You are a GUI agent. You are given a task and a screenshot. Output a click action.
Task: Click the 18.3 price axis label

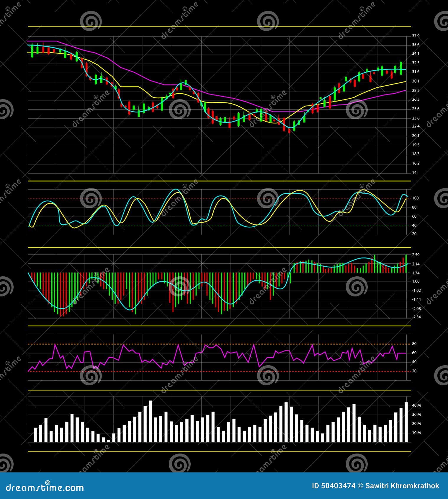coord(416,154)
